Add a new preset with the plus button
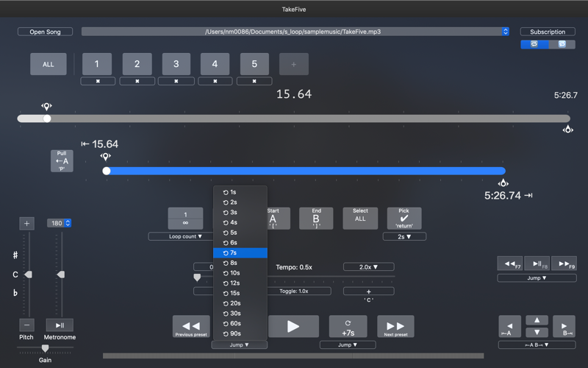The image size is (588, 368). tap(294, 64)
